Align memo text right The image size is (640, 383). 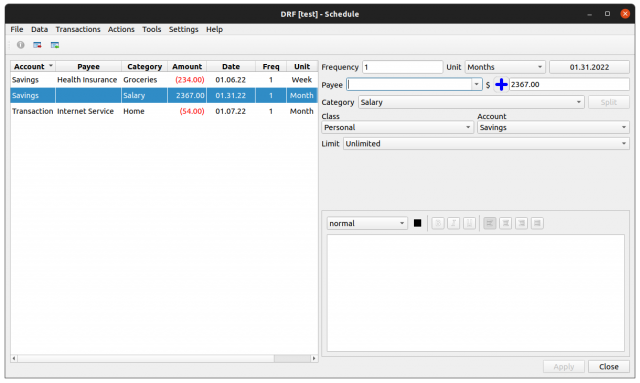coord(521,223)
